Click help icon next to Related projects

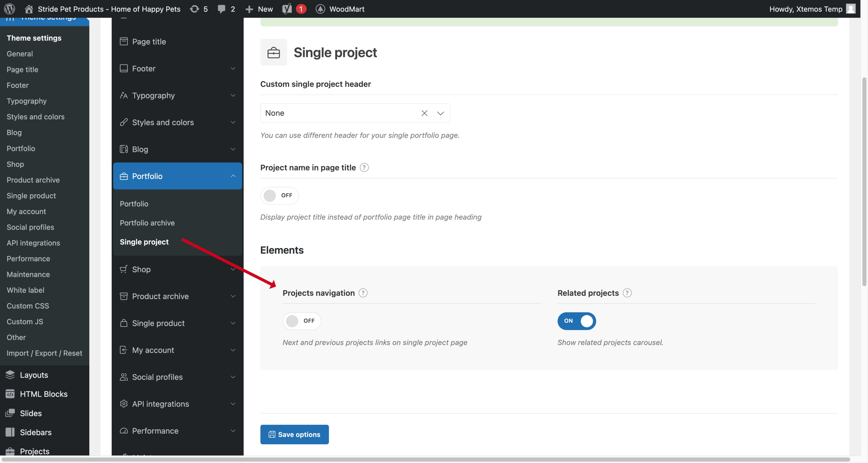click(x=627, y=293)
